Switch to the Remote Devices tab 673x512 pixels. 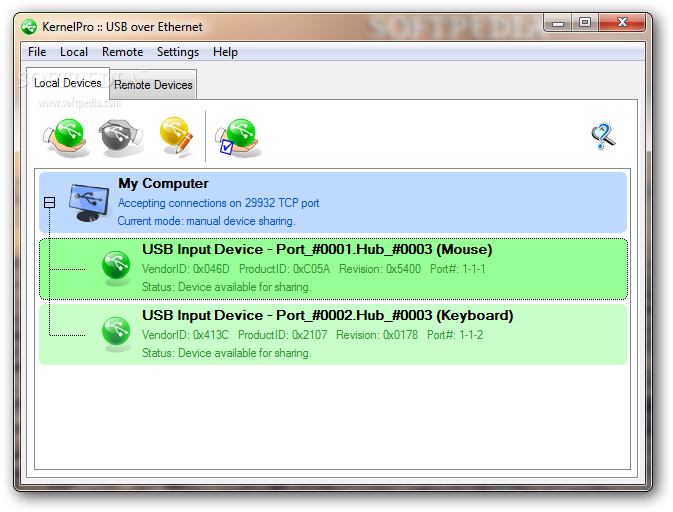pyautogui.click(x=153, y=85)
